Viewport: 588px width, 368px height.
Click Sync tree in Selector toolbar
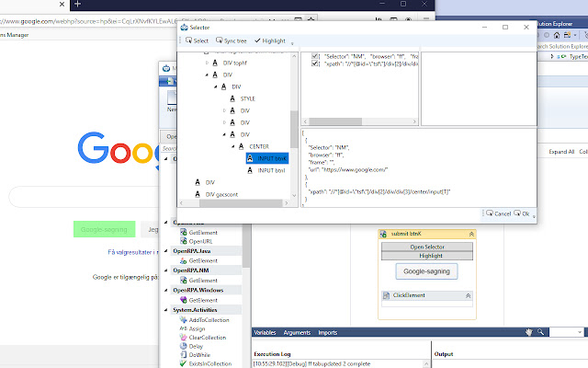click(231, 40)
